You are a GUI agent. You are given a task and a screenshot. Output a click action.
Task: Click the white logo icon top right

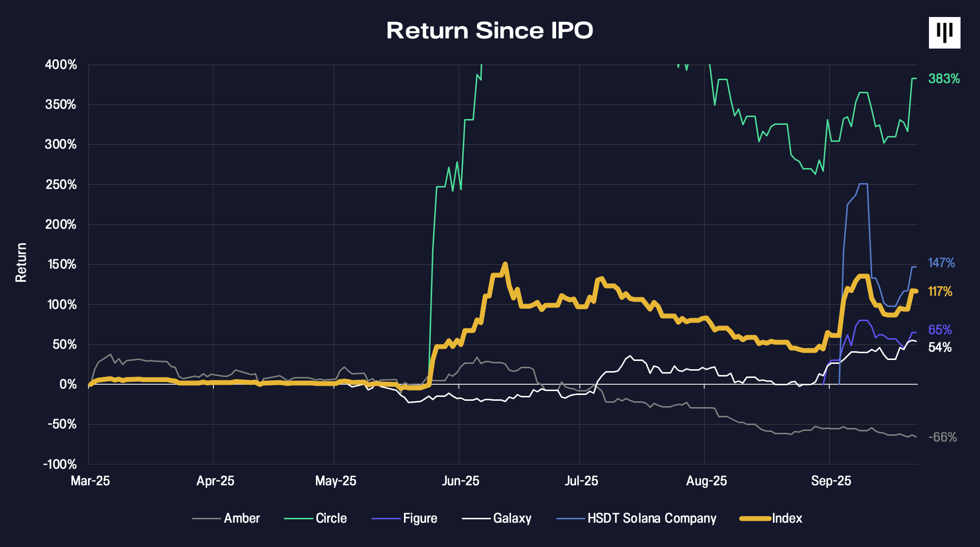(944, 33)
